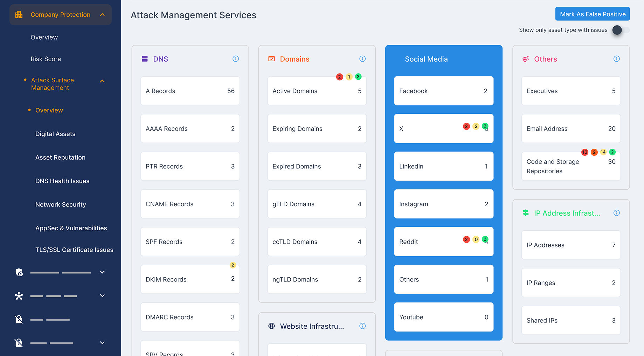The image size is (644, 356).
Task: Open the PTR Records card
Action: (x=190, y=166)
